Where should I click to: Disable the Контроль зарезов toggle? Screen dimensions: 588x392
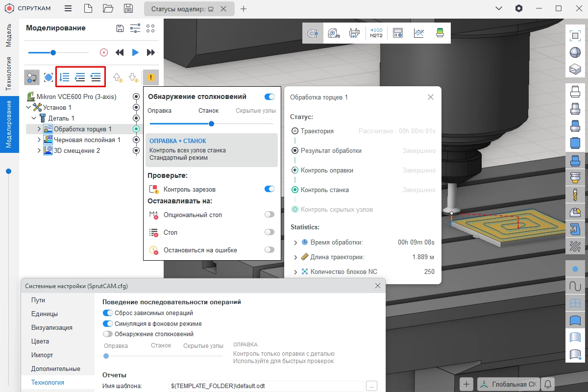tap(269, 189)
